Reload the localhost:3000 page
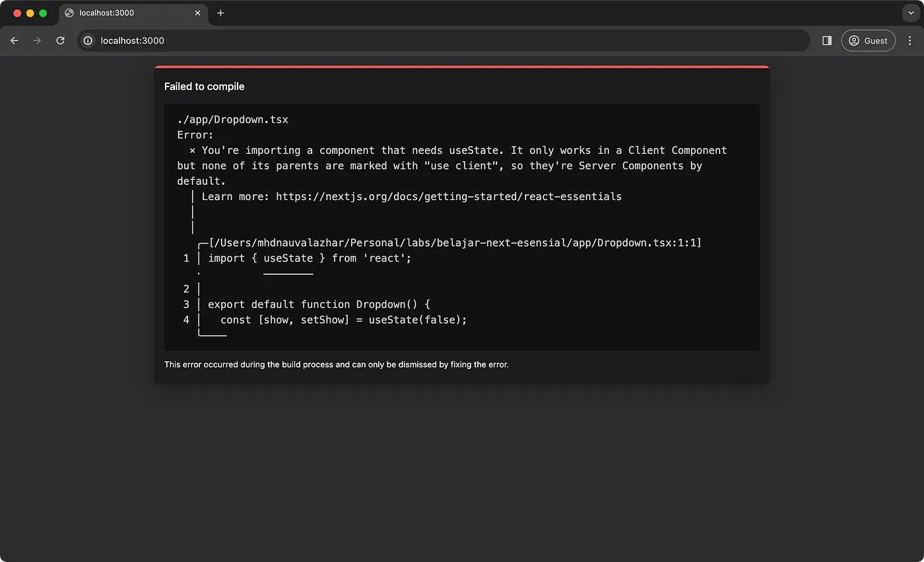 pyautogui.click(x=60, y=40)
